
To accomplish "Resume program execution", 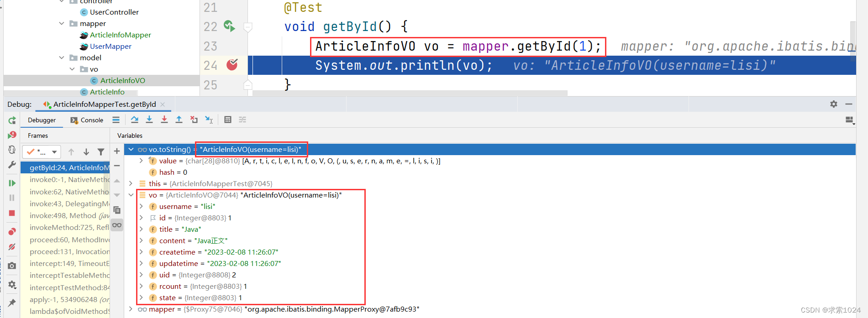I will (x=12, y=183).
